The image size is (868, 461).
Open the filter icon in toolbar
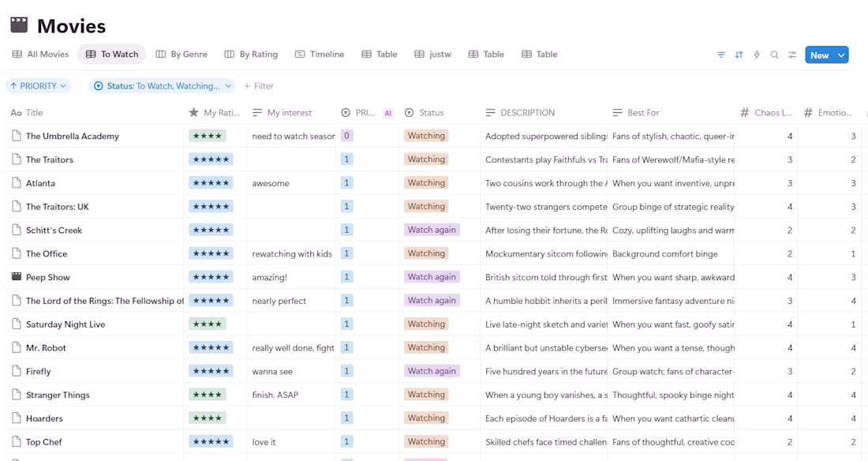[720, 54]
